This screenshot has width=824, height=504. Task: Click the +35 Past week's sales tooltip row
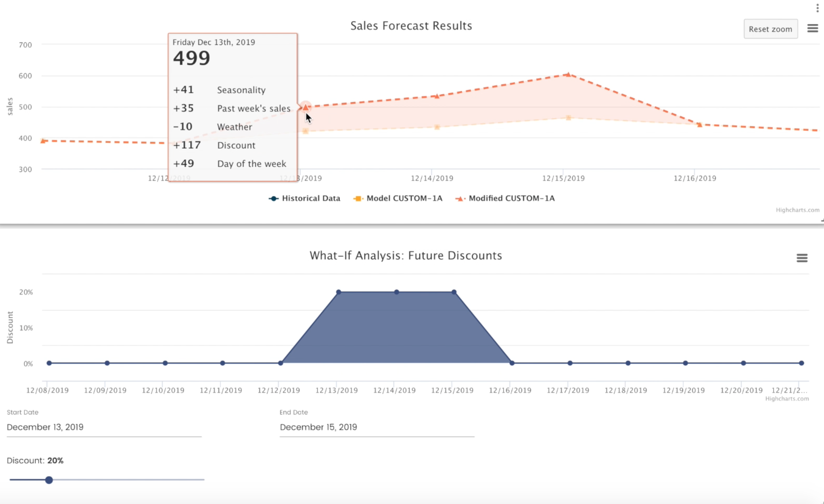coord(233,108)
